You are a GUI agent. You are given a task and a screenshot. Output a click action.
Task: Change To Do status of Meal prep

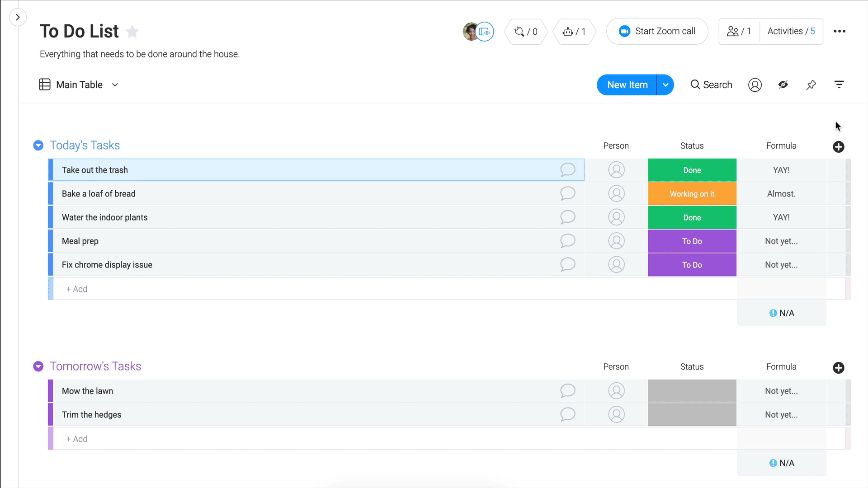pos(692,241)
